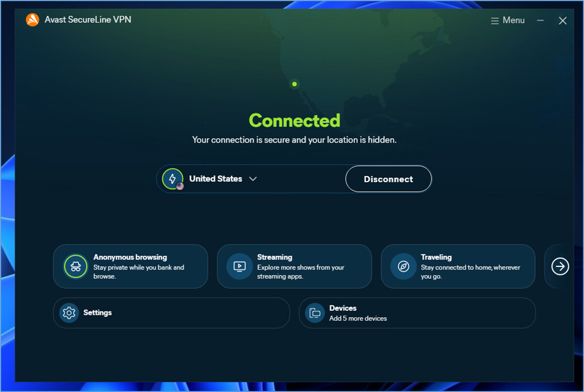Open the United States location selector
This screenshot has height=392, width=584.
[x=215, y=179]
